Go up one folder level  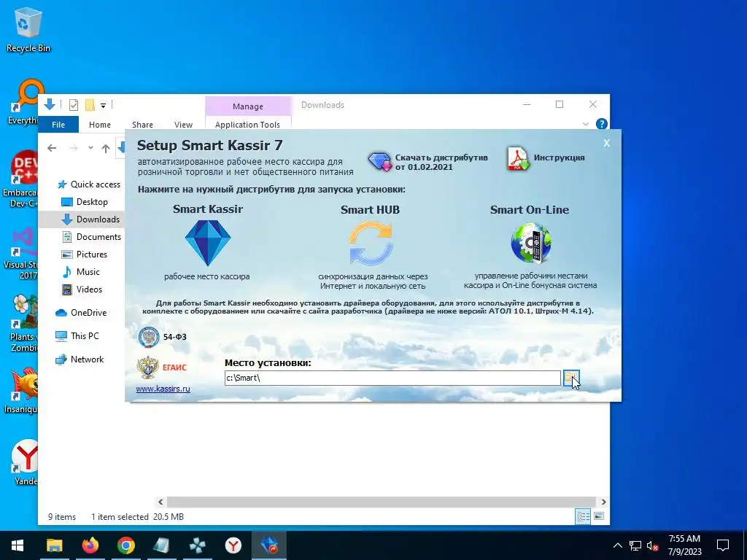pyautogui.click(x=106, y=148)
